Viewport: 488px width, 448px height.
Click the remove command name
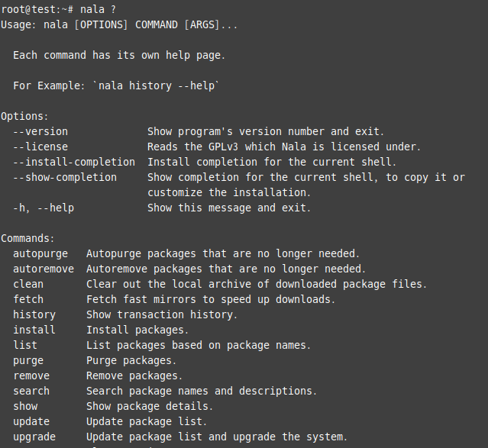click(x=31, y=375)
